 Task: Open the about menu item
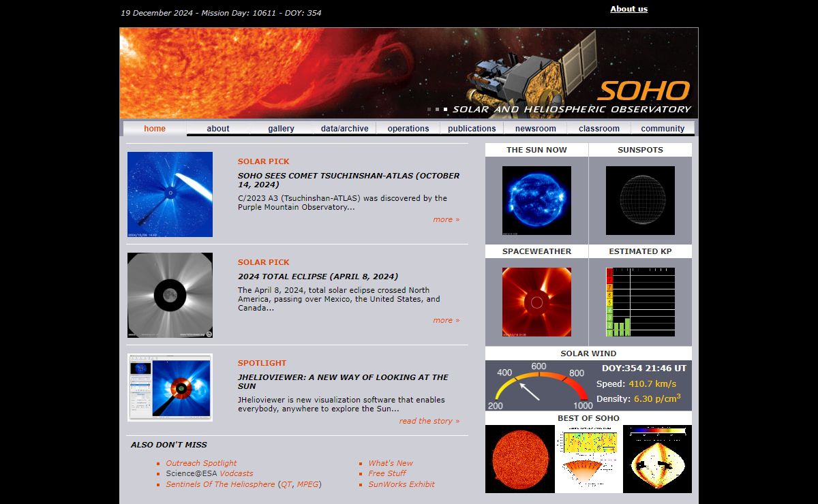[x=218, y=129]
